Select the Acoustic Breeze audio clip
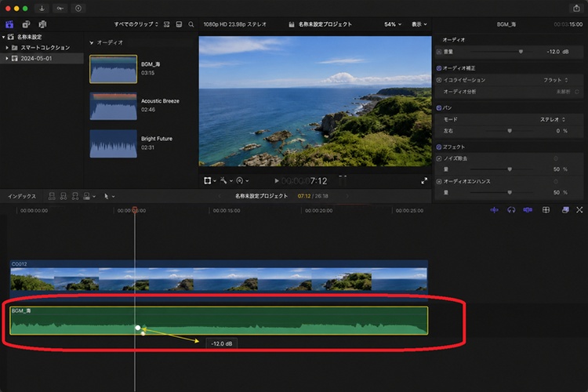 coord(113,106)
